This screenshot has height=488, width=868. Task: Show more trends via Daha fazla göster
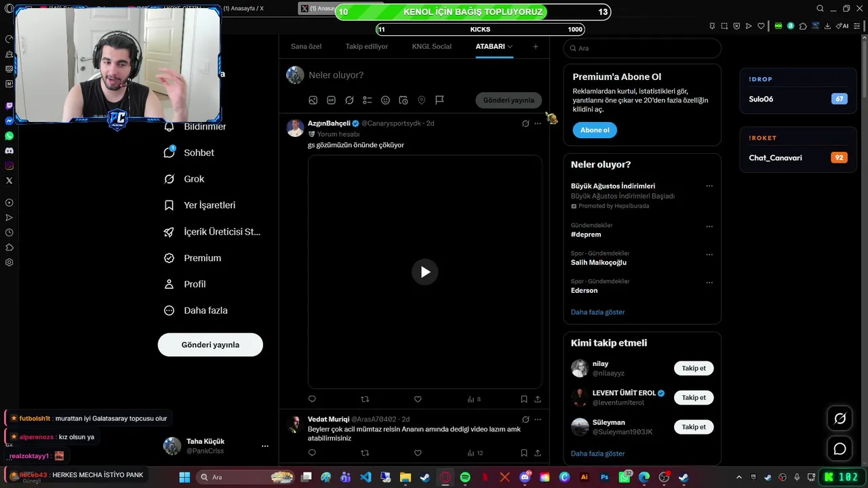[597, 312]
